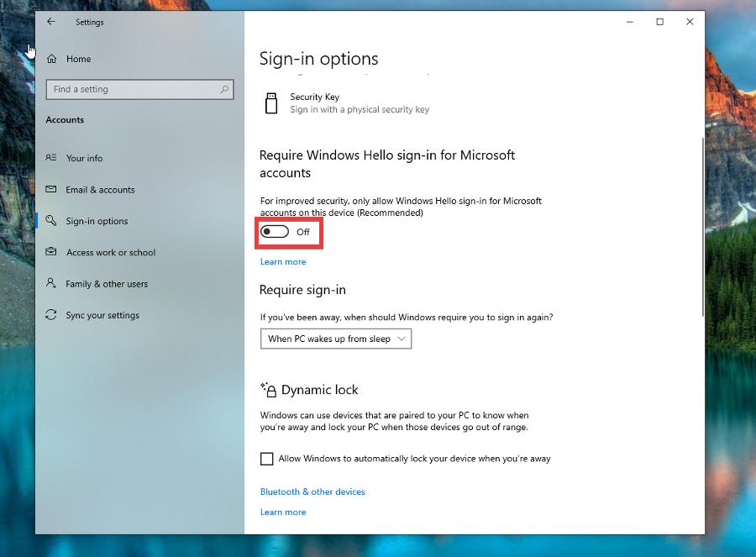Select the Sync your settings arrows icon

click(51, 315)
